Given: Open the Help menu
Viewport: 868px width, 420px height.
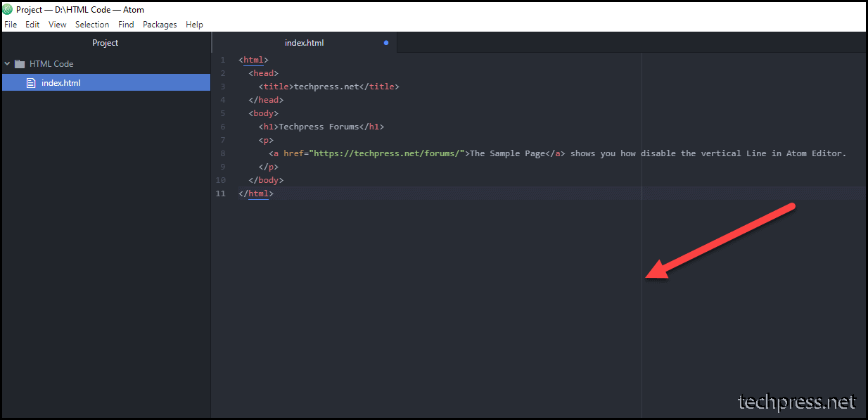Looking at the screenshot, I should 194,24.
